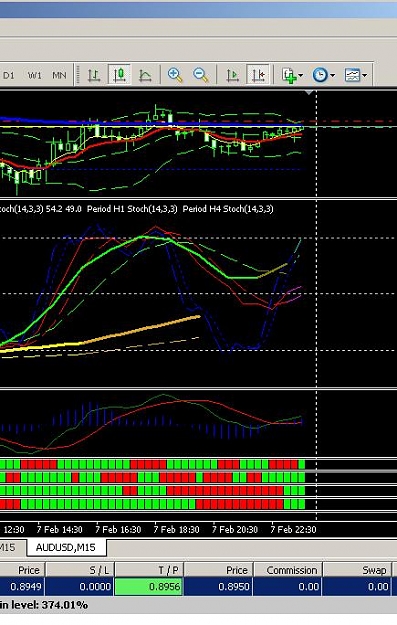
Task: Toggle the Chart Shift button
Action: point(258,75)
